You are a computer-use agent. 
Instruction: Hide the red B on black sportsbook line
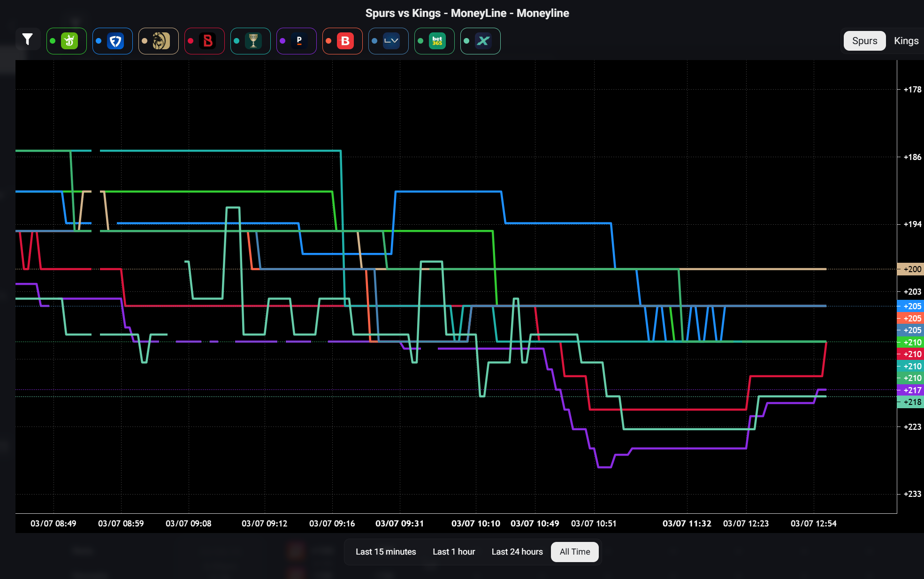[205, 41]
